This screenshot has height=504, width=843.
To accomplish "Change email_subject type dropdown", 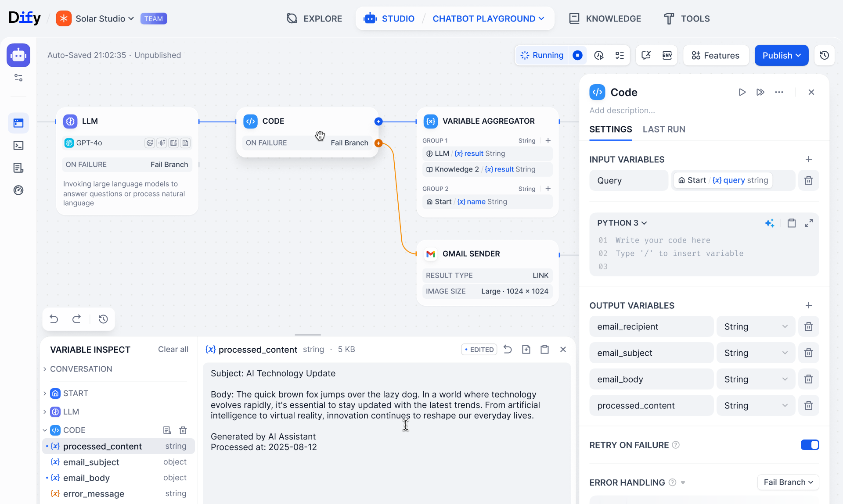I will [x=756, y=353].
